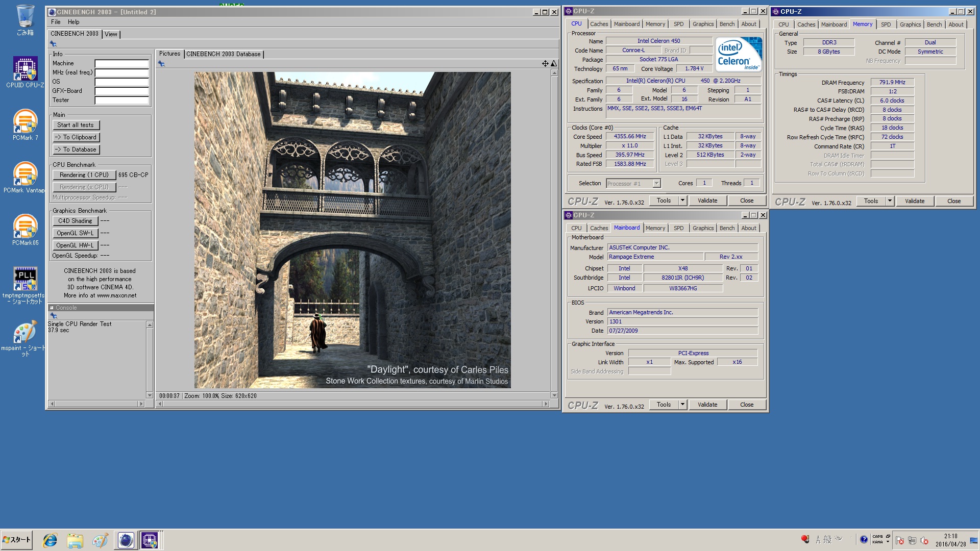Open the PCMark Vantage desktop shortcut
This screenshot has width=980, height=551.
pos(25,178)
